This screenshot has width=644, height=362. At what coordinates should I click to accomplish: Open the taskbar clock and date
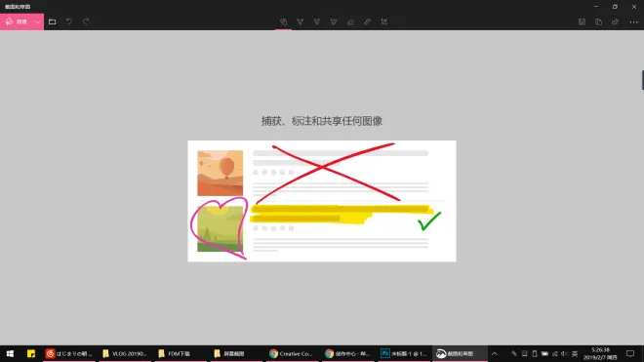(600, 354)
